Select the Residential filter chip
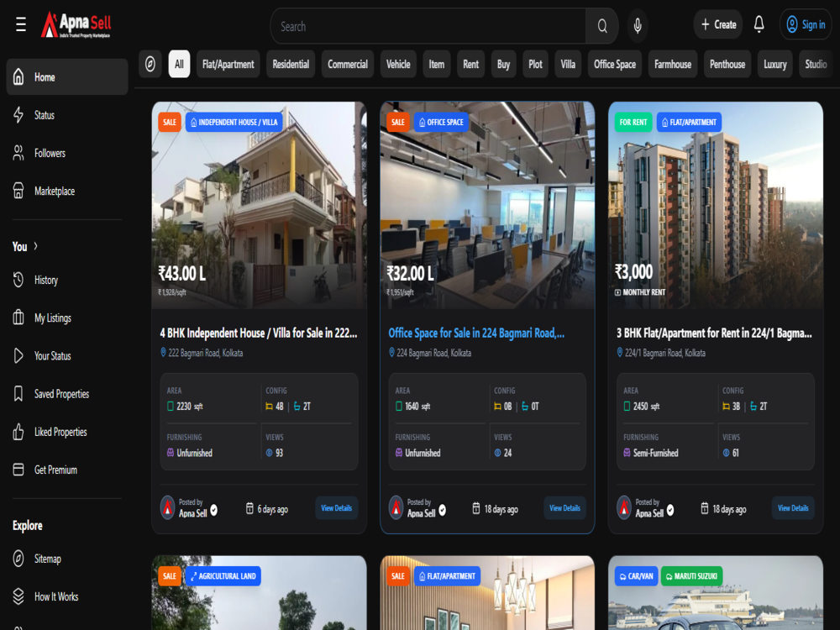The width and height of the screenshot is (840, 630). pos(291,65)
